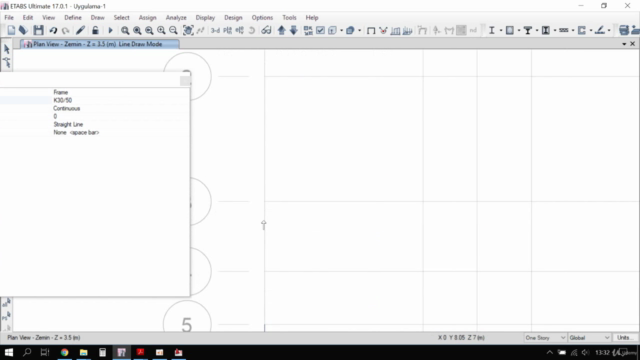Click the zoom out minus magnifier
Viewport: 640px width, 360px height.
tap(173, 30)
